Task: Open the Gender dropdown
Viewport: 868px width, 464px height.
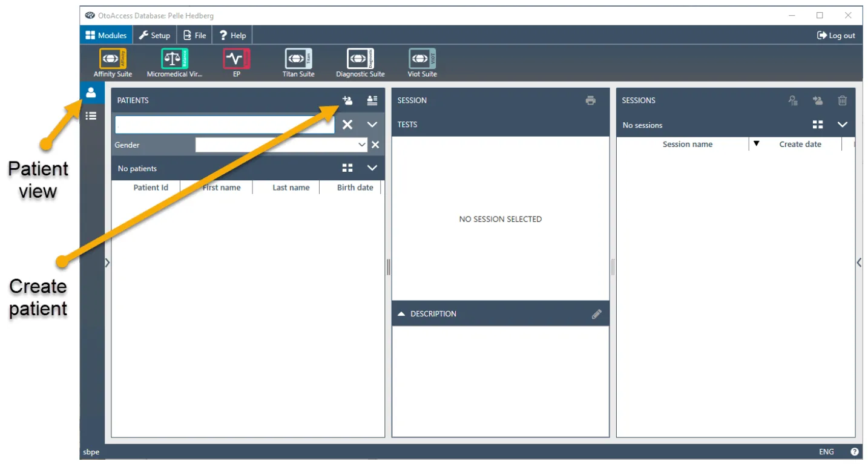Action: point(281,145)
